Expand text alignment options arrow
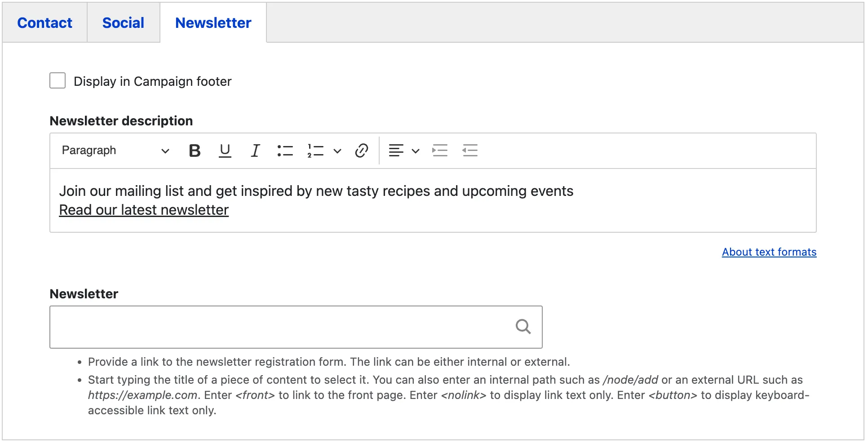The height and width of the screenshot is (443, 868). coord(416,151)
